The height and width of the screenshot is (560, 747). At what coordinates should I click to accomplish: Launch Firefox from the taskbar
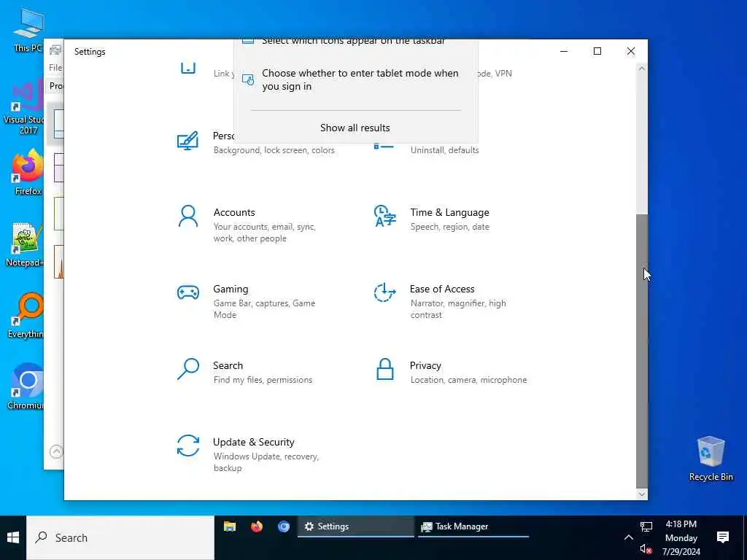(x=257, y=526)
